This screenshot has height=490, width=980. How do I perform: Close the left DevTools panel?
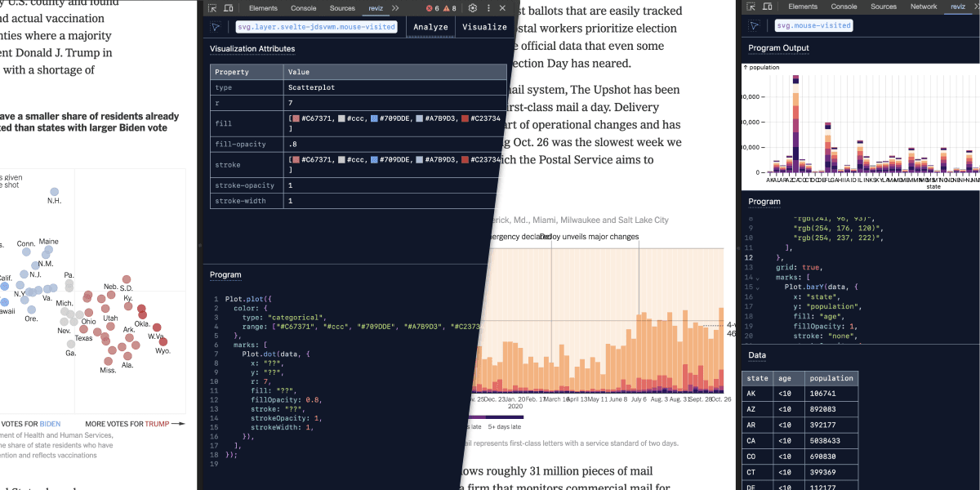coord(502,8)
